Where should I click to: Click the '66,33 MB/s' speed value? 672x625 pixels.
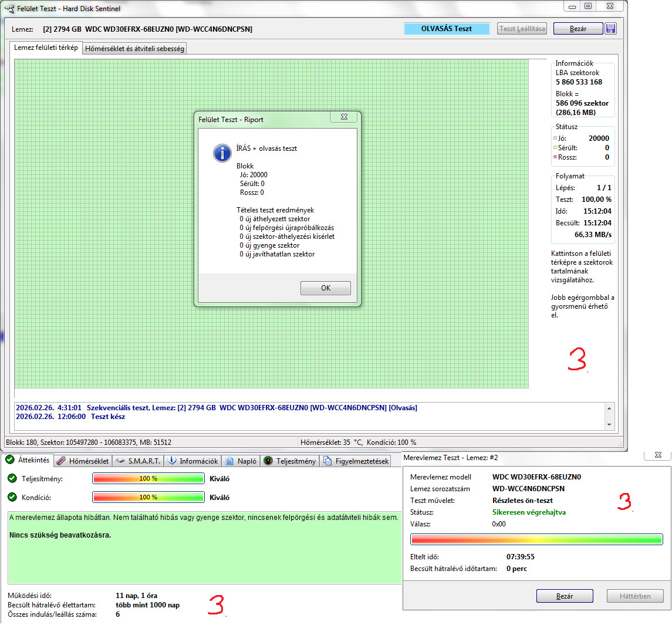click(x=593, y=235)
